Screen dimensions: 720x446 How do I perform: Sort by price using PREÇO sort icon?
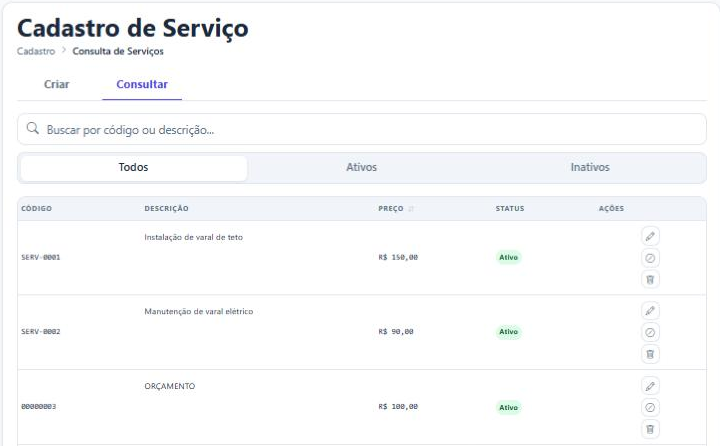click(x=411, y=209)
